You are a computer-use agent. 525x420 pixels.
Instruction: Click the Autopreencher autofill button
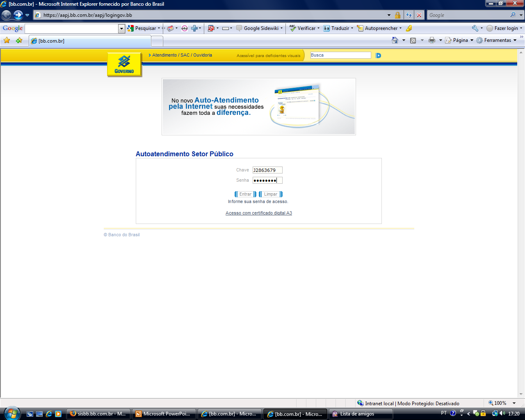tap(377, 28)
